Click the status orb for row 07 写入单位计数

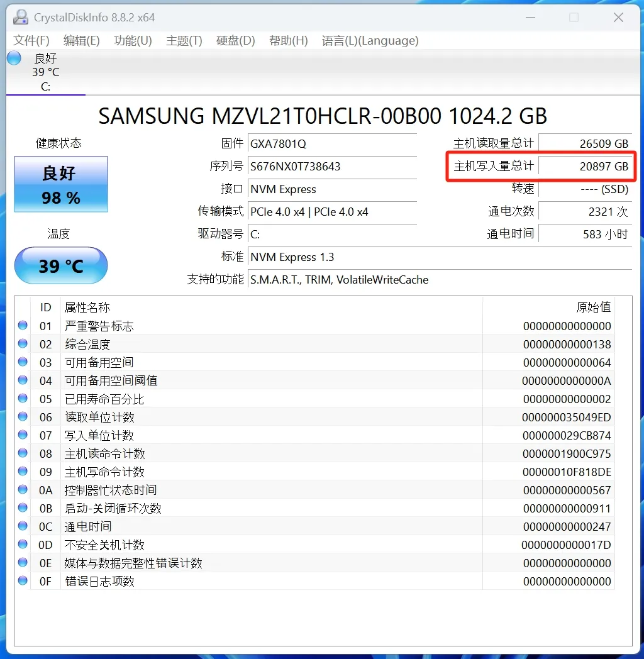click(x=23, y=435)
